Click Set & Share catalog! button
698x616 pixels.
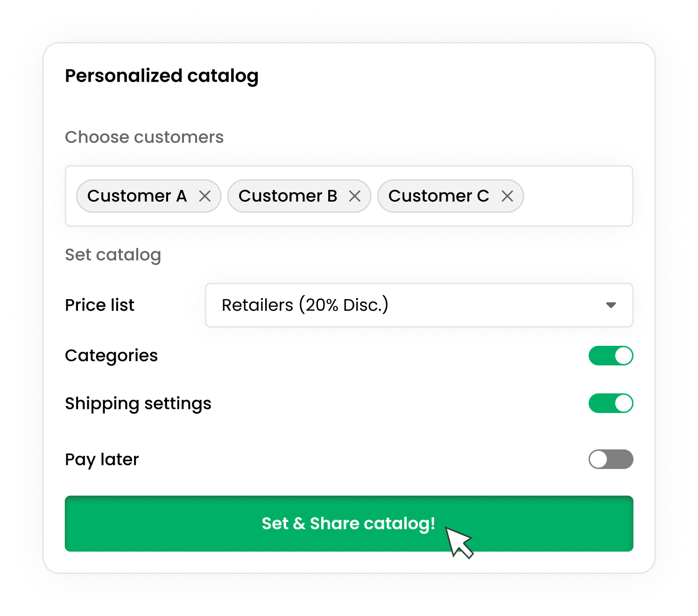coord(349,524)
